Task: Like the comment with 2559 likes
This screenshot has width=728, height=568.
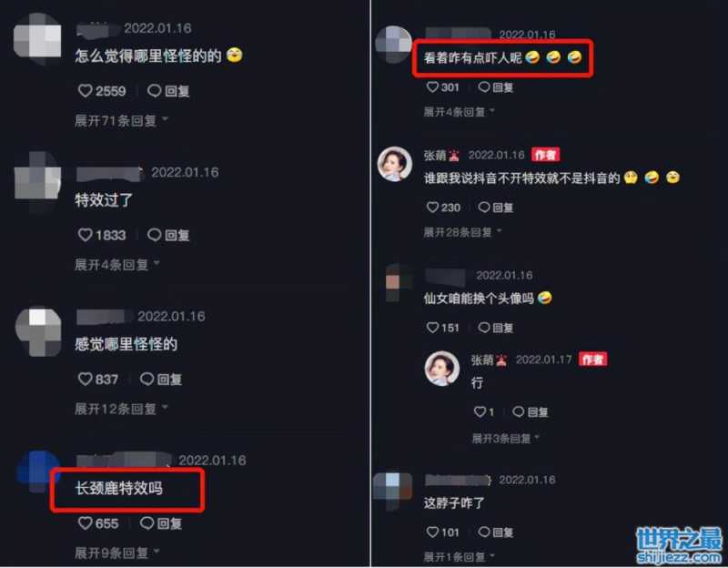Action: (x=85, y=90)
